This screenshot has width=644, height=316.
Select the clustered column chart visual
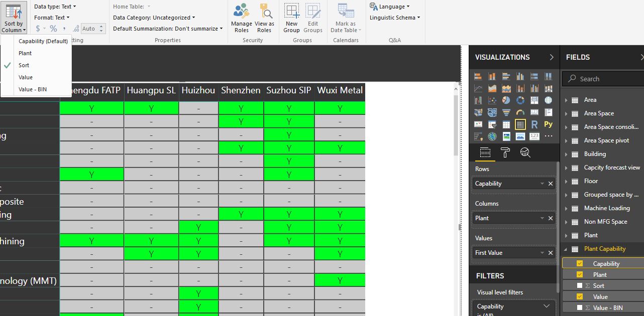pos(520,76)
